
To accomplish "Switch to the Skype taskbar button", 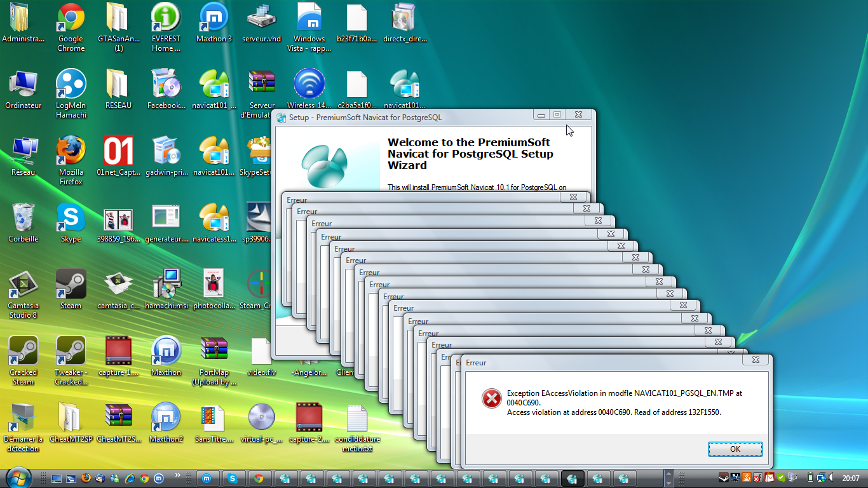I will click(233, 478).
